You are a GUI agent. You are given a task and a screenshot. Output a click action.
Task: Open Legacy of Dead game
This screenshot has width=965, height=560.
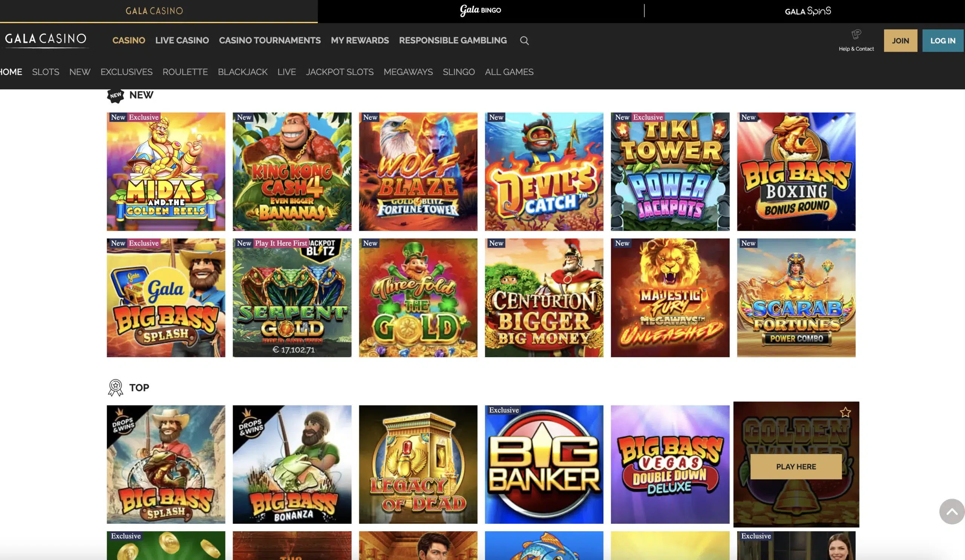pyautogui.click(x=418, y=464)
